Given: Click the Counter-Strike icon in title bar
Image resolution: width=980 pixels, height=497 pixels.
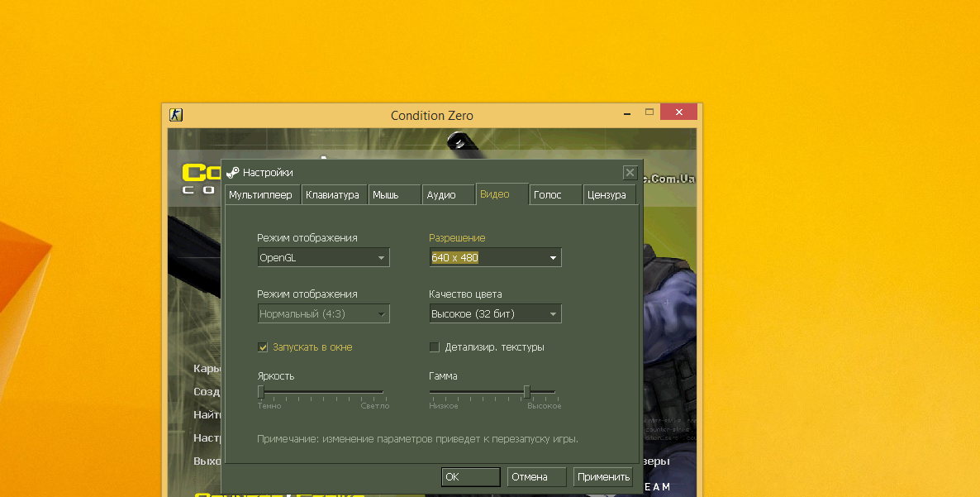Looking at the screenshot, I should (x=176, y=115).
